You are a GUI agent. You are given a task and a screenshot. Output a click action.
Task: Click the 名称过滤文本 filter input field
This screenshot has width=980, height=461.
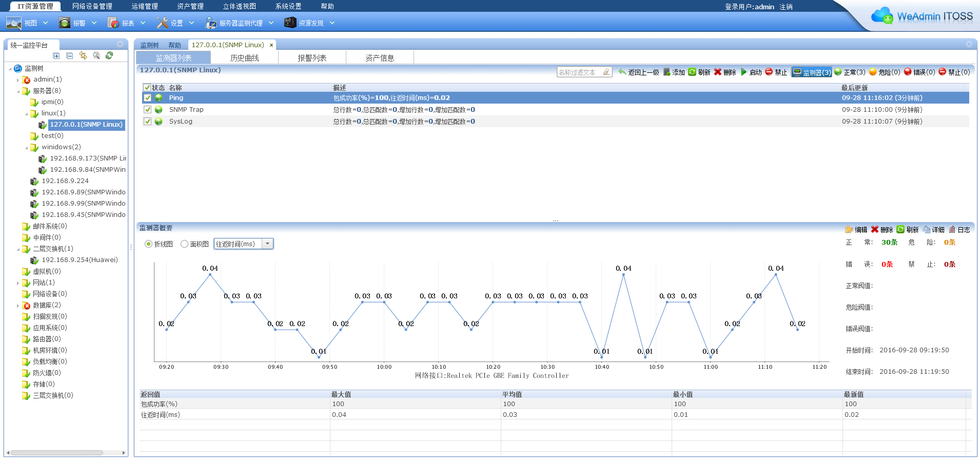(x=580, y=72)
